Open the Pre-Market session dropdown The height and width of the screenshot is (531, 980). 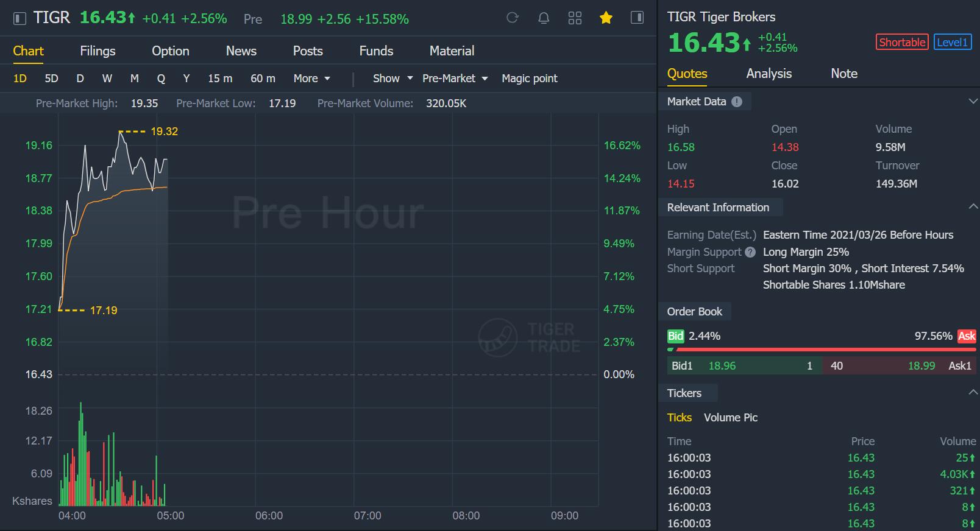point(455,79)
